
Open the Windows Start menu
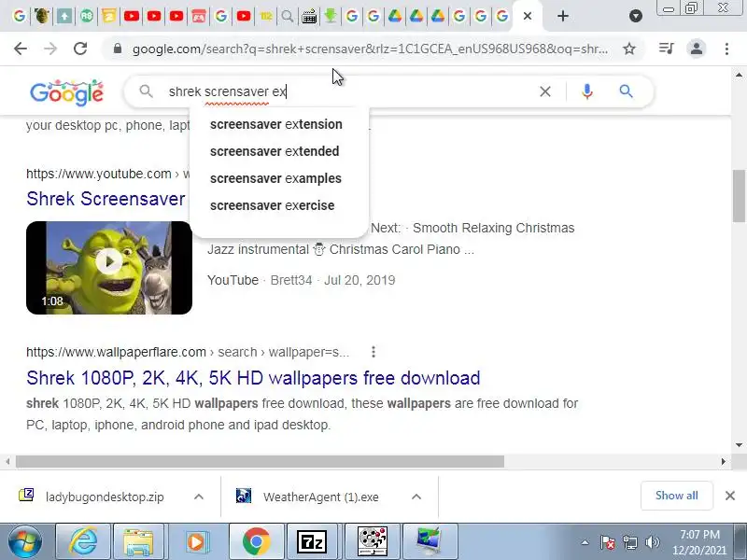click(25, 541)
